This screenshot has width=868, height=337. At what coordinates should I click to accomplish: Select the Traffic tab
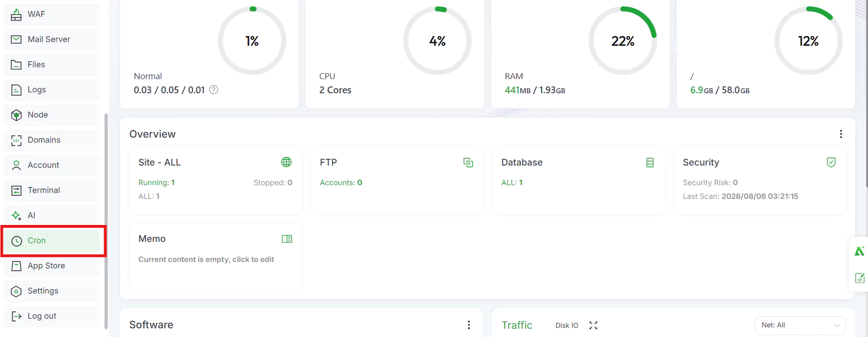pyautogui.click(x=517, y=325)
